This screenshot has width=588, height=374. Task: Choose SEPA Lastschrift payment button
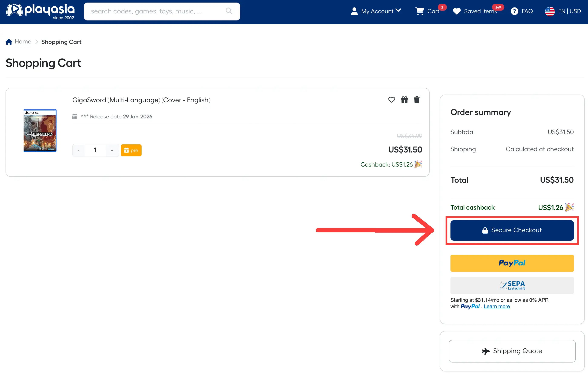click(x=512, y=285)
